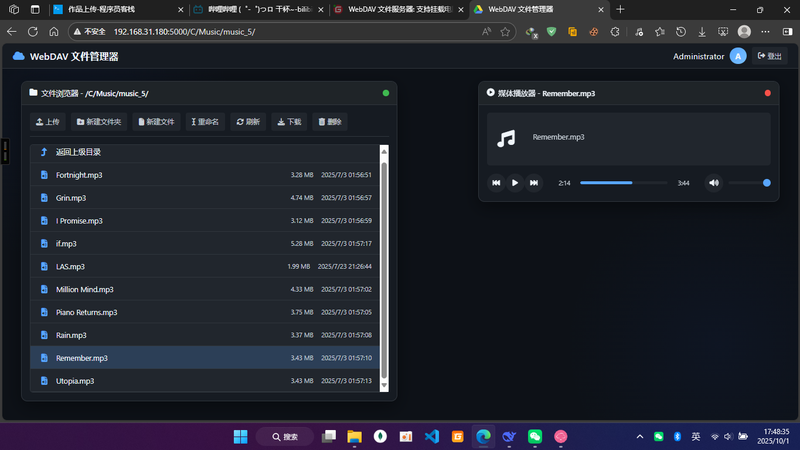Switch to the bilibili browser tab
Screen dimensions: 800x450
pyautogui.click(x=259, y=9)
